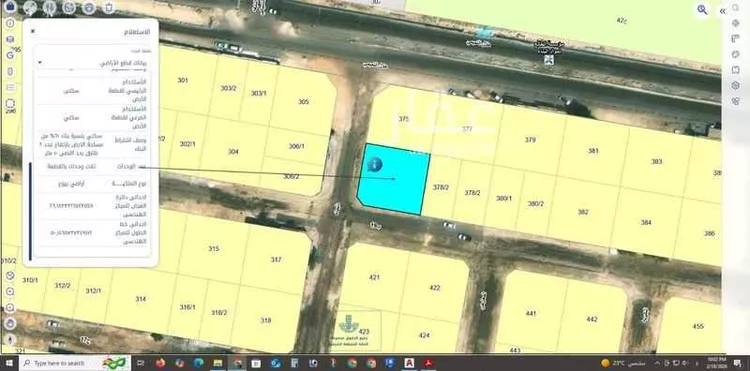
Task: Click the dropdown arrow in inquiry panel
Action: pyautogui.click(x=40, y=63)
